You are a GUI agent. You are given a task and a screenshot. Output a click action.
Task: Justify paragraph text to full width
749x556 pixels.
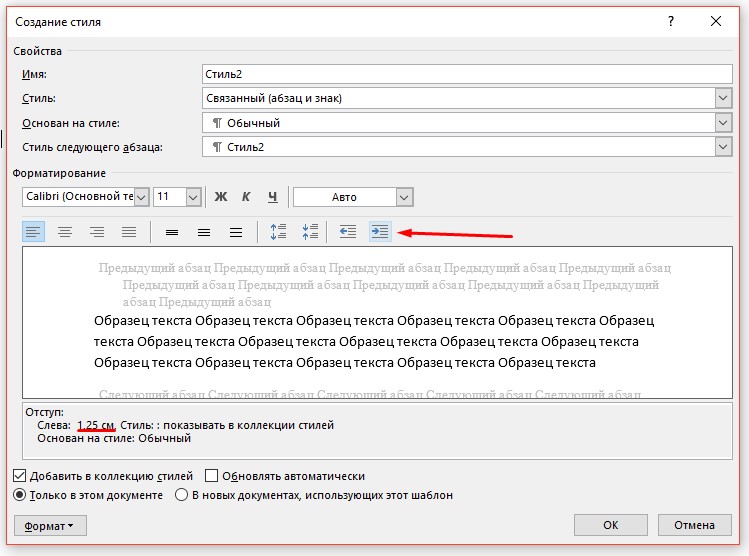[x=129, y=232]
